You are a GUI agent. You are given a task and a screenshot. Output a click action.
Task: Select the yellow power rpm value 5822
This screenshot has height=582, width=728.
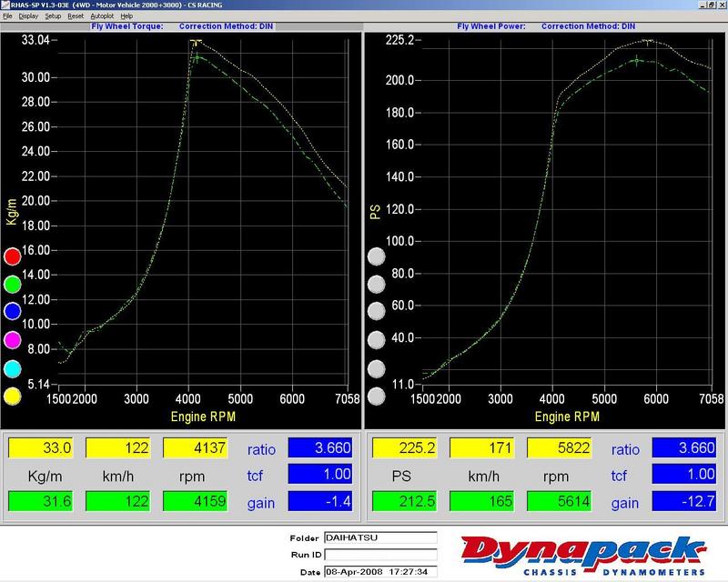[560, 448]
